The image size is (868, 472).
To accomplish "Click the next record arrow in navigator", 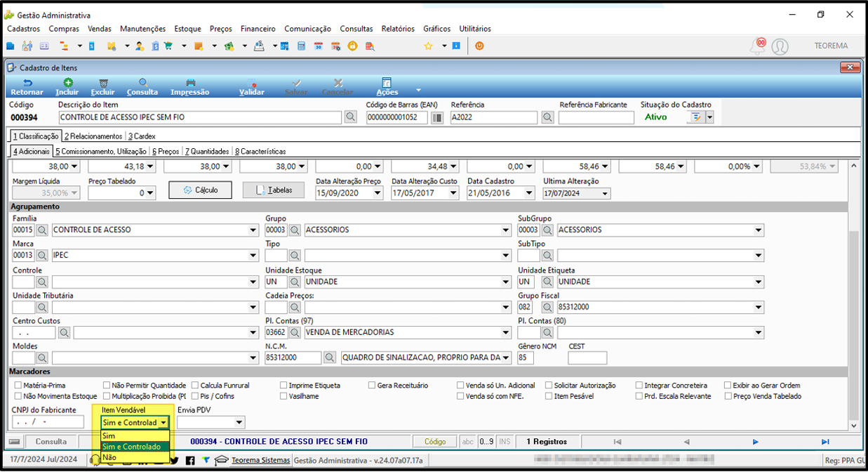I will coord(756,442).
